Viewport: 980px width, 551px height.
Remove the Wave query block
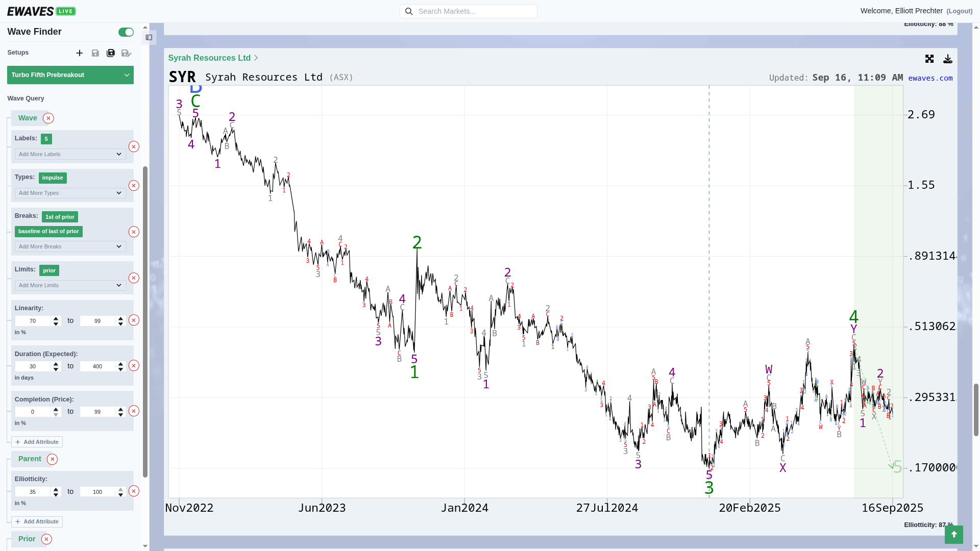point(48,118)
